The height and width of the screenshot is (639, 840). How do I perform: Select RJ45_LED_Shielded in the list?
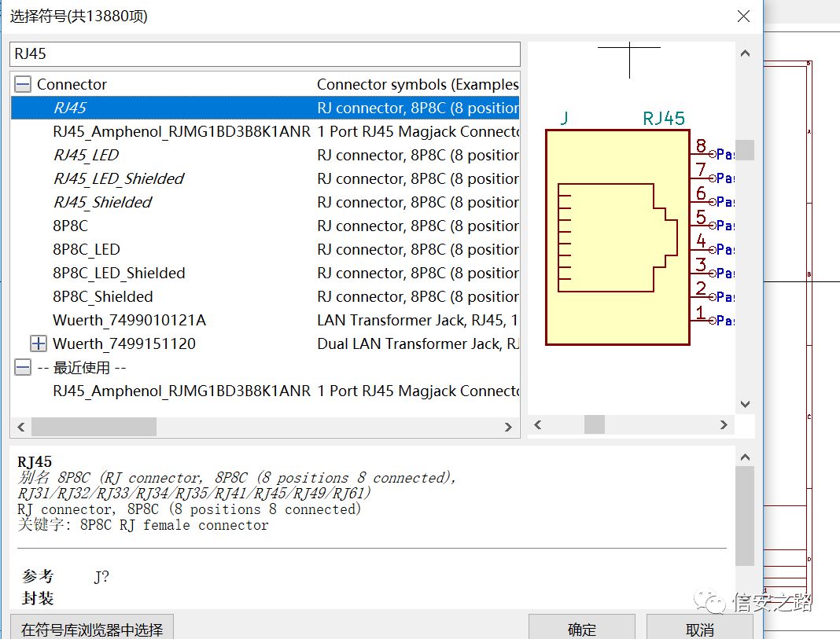(118, 178)
